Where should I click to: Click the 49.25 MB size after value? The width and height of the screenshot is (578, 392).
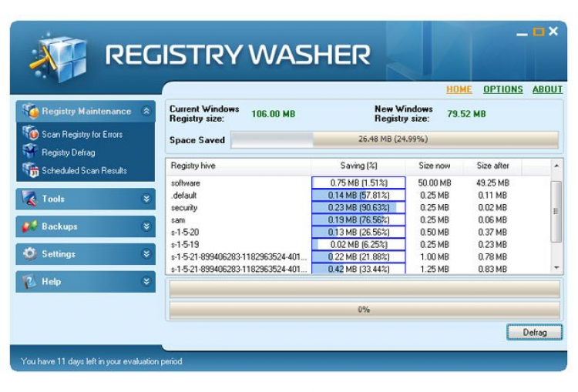[x=492, y=183]
